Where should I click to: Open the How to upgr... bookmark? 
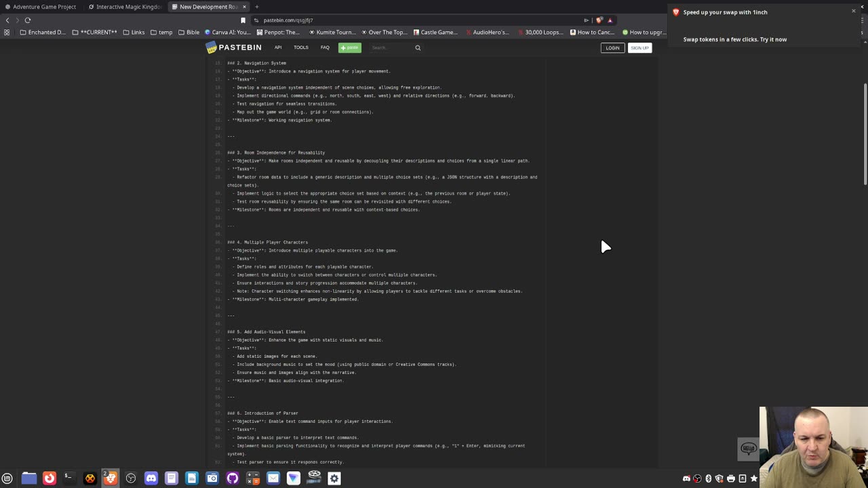[644, 32]
